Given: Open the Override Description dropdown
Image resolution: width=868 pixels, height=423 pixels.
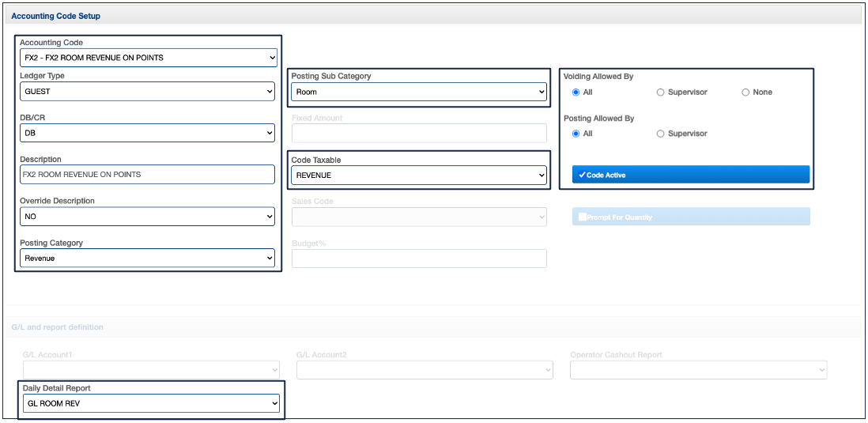Looking at the screenshot, I should (148, 216).
